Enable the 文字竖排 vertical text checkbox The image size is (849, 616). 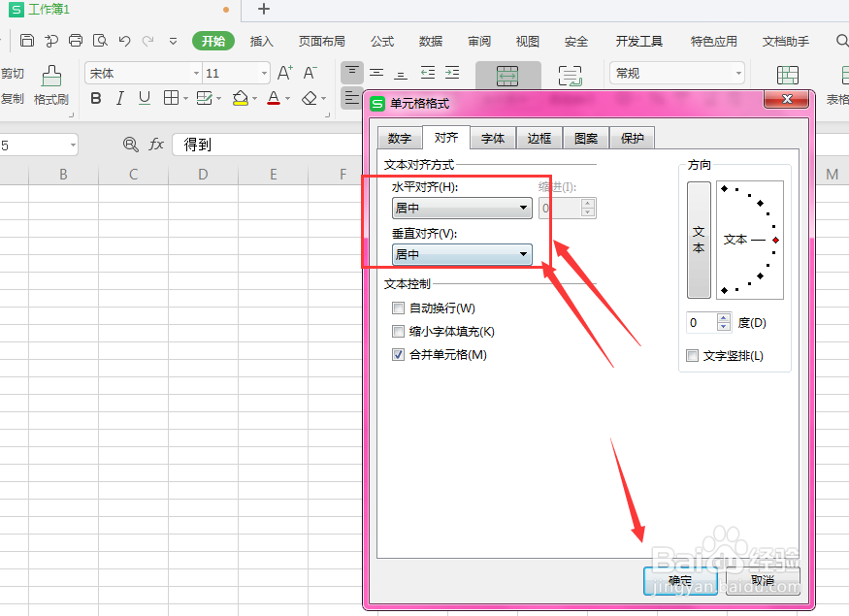point(691,355)
